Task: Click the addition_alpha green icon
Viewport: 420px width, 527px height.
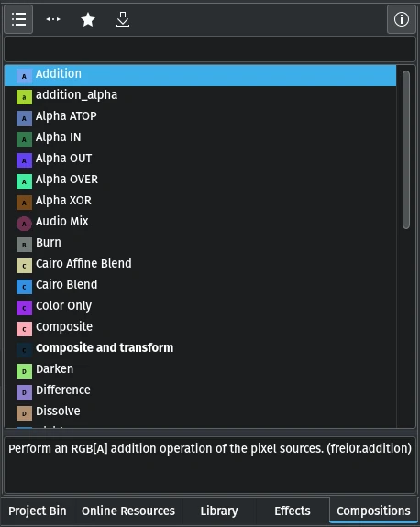Action: coord(24,97)
